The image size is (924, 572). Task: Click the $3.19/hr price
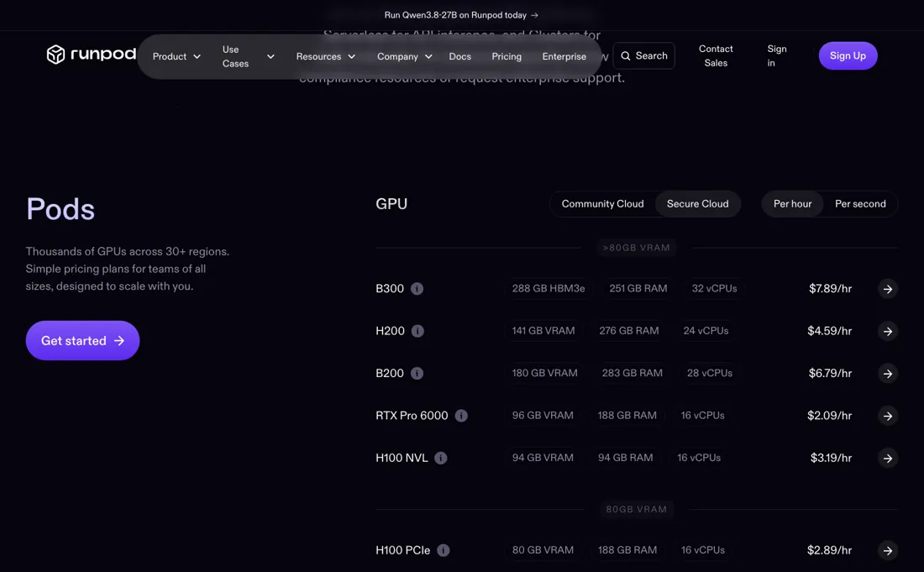pos(831,459)
